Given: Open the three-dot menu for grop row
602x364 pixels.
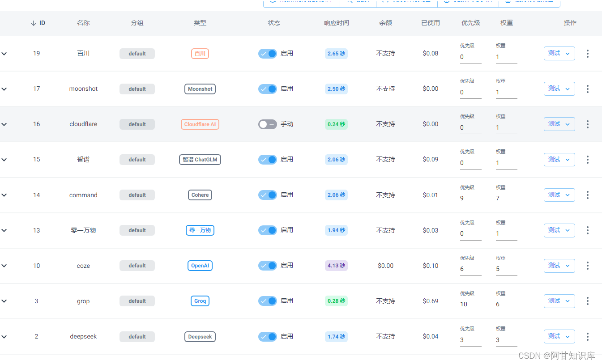Looking at the screenshot, I should pos(587,301).
